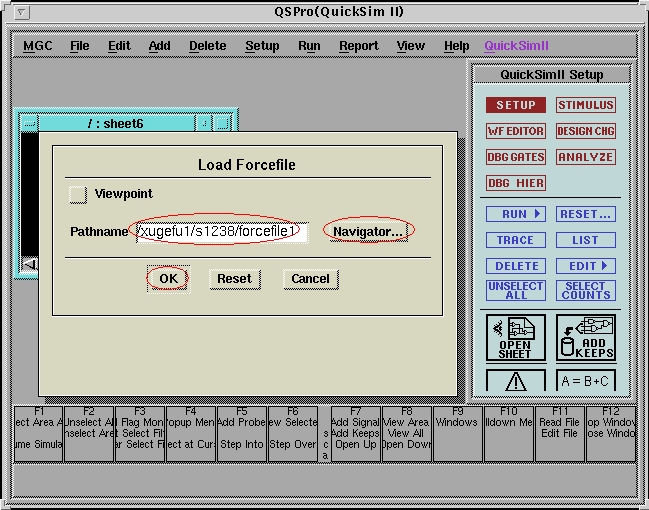Select the SETUP palette mode

516,105
